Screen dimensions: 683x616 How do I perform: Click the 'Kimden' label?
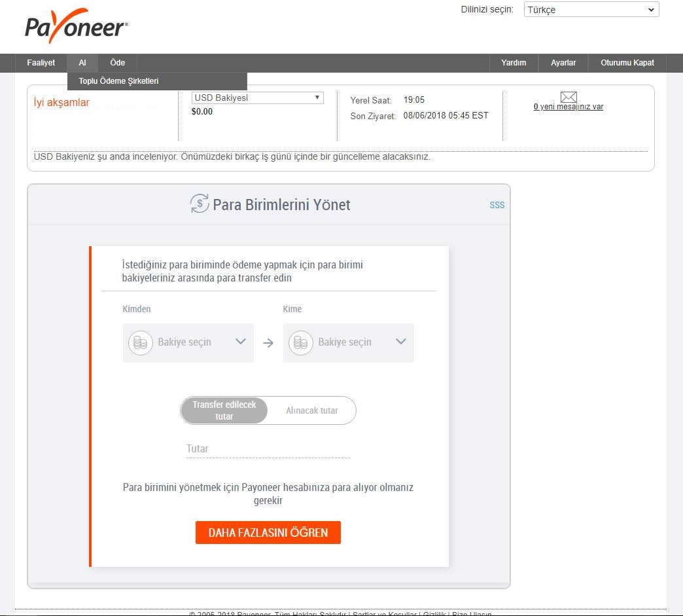(136, 309)
